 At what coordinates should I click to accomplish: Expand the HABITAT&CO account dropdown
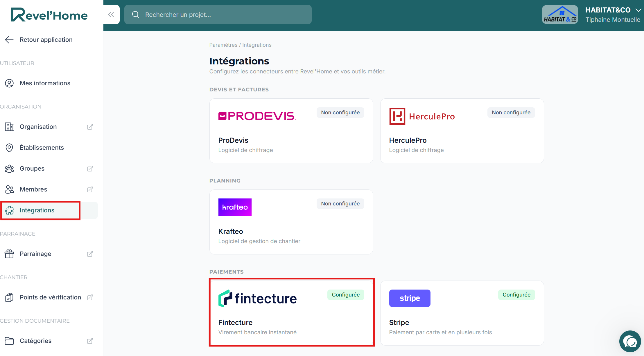click(x=638, y=10)
